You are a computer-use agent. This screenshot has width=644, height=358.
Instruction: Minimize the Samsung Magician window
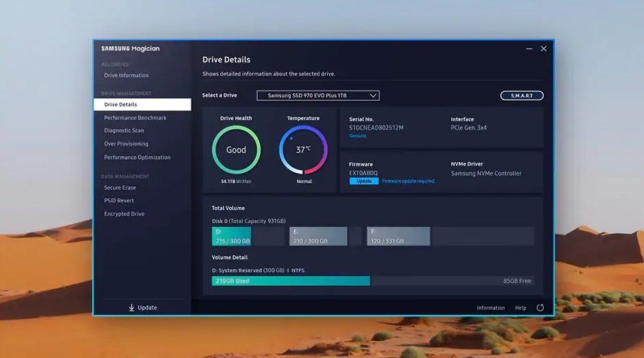coord(529,49)
